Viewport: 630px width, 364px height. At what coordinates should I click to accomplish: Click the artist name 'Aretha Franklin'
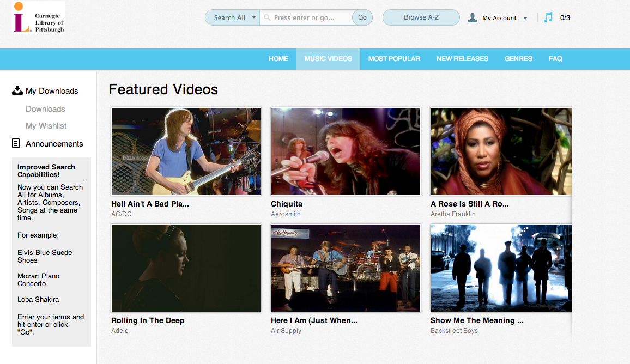click(x=453, y=214)
